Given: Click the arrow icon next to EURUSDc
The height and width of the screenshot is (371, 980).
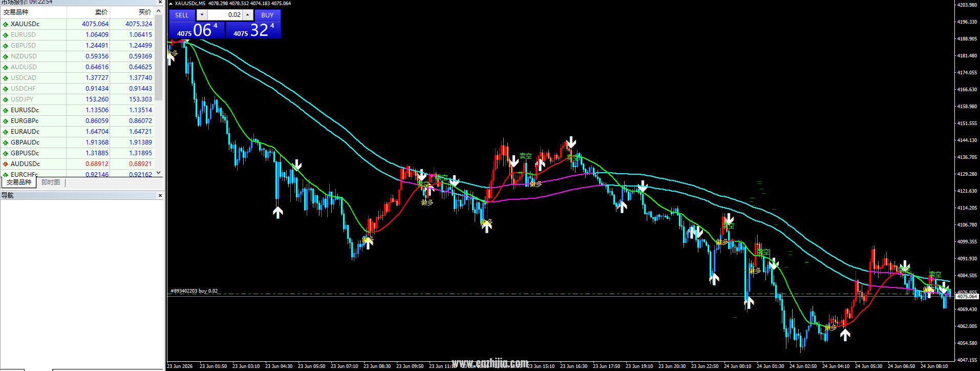Looking at the screenshot, I should pos(6,110).
